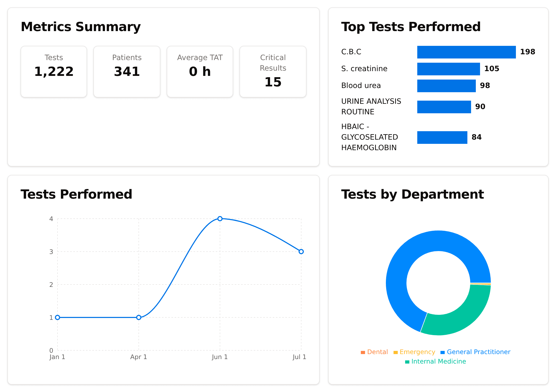
Task: Click the y-axis label 2
Action: [51, 285]
